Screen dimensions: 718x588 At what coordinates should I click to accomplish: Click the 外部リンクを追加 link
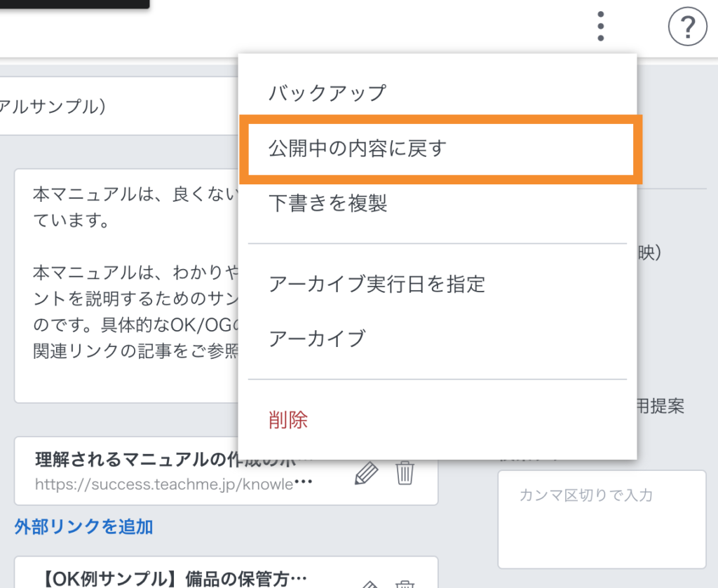(x=83, y=526)
